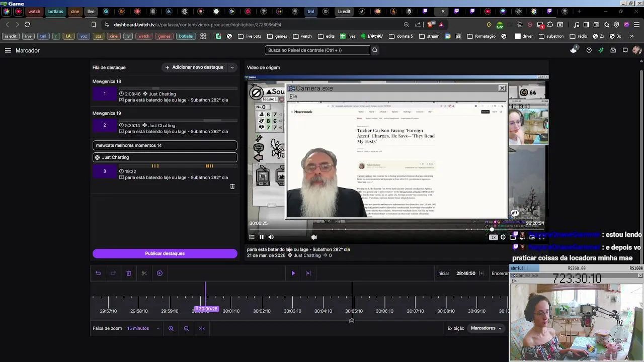The height and width of the screenshot is (362, 644).
Task: Click the Just Chatting category field
Action: [x=165, y=157]
